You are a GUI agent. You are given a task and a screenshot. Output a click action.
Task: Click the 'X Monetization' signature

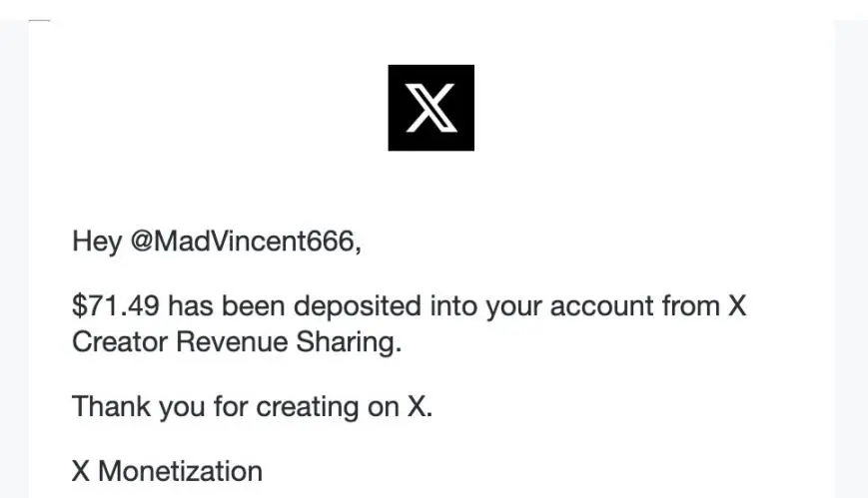click(167, 471)
